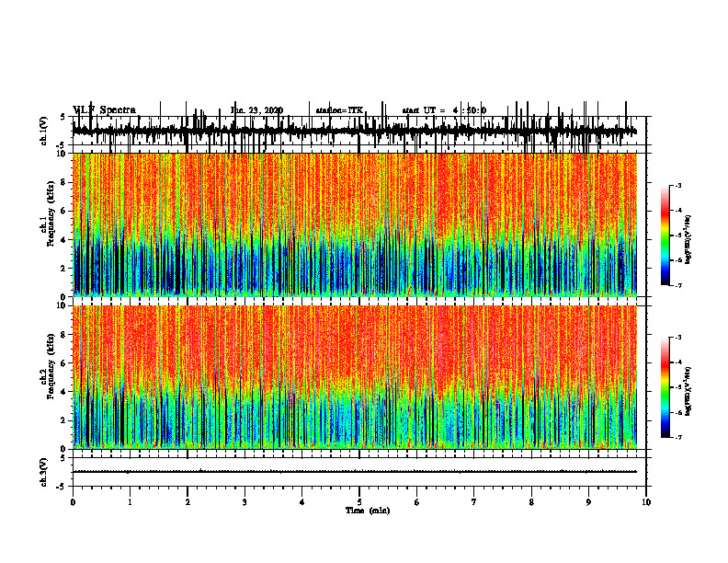Click the "-3" label on ch.1 color bar

tap(678, 185)
